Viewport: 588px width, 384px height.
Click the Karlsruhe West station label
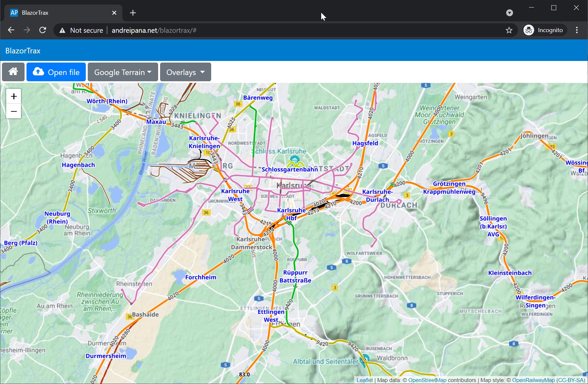coord(235,195)
